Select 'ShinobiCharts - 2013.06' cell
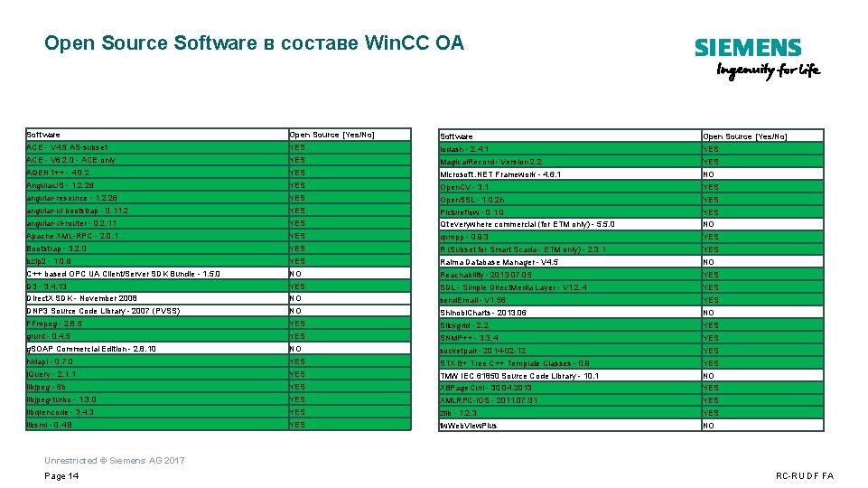 tap(570, 313)
